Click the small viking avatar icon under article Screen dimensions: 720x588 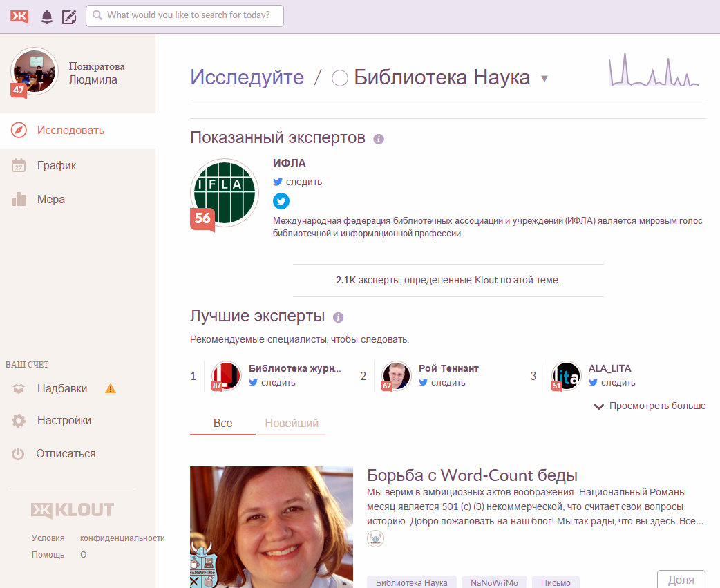(375, 538)
